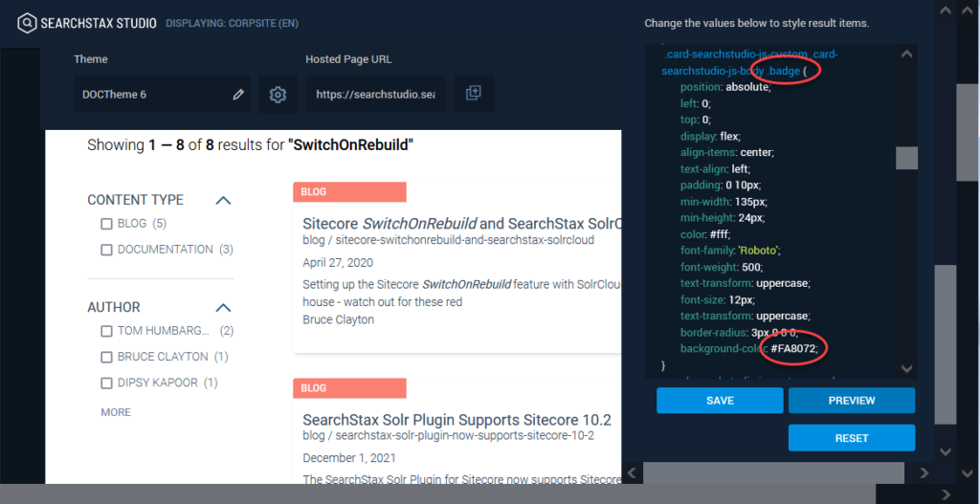Image resolution: width=980 pixels, height=504 pixels.
Task: Collapse the AUTHOR facet section
Action: (223, 308)
